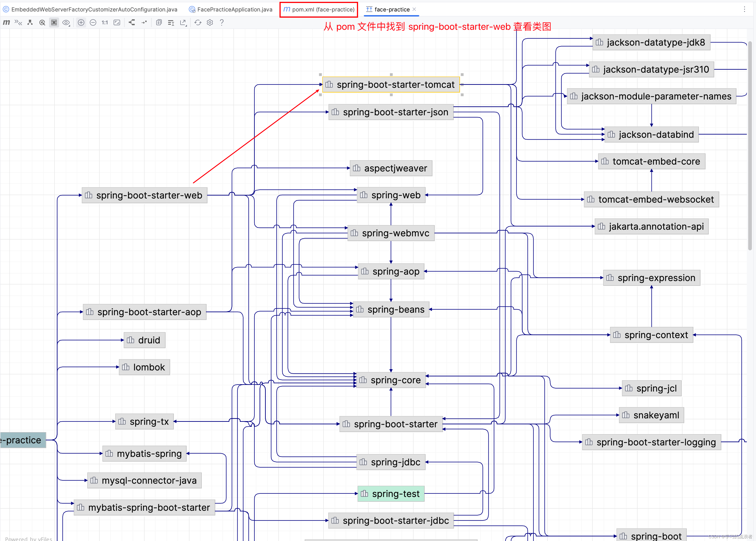Open the export diagram dropdown
756x541 pixels.
point(183,23)
